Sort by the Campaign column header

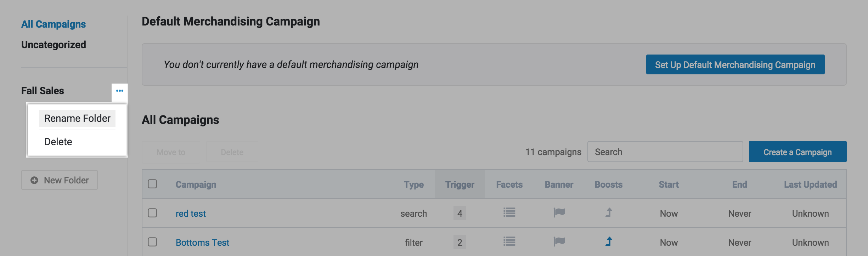click(x=196, y=184)
